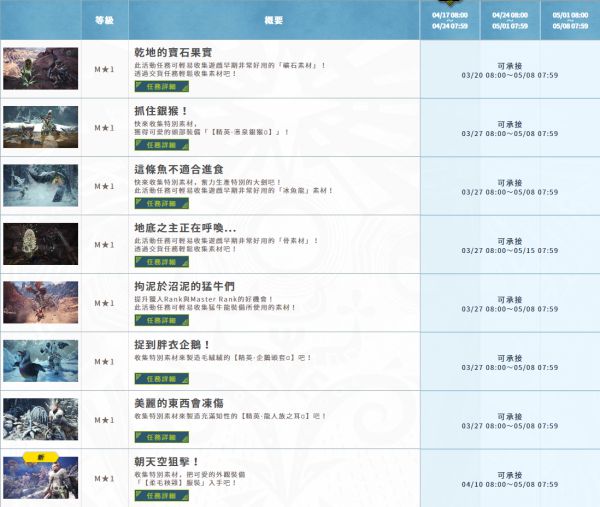Click thumbnail of 捉到胖衣企鵝！ quest
Viewport: 600px width, 507px height.
point(41,361)
